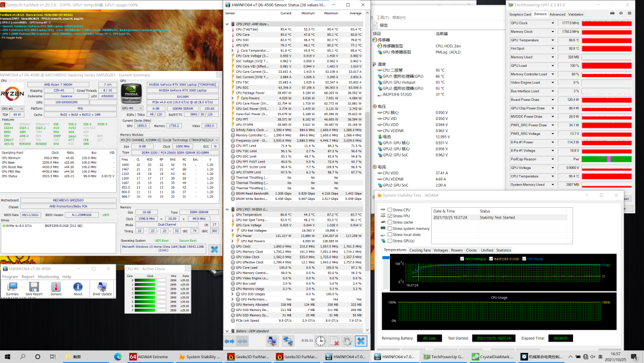
Task: Click network computers icon in Sensor Status
Action: point(288,341)
